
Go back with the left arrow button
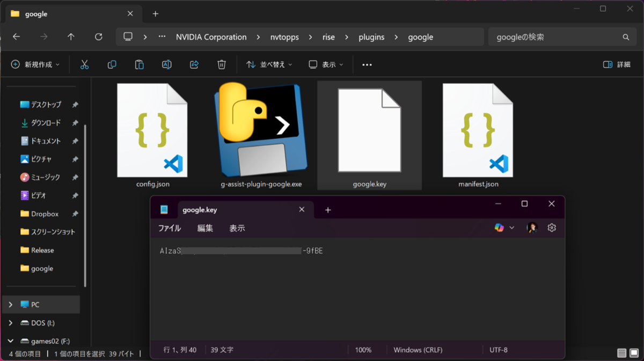pyautogui.click(x=16, y=37)
